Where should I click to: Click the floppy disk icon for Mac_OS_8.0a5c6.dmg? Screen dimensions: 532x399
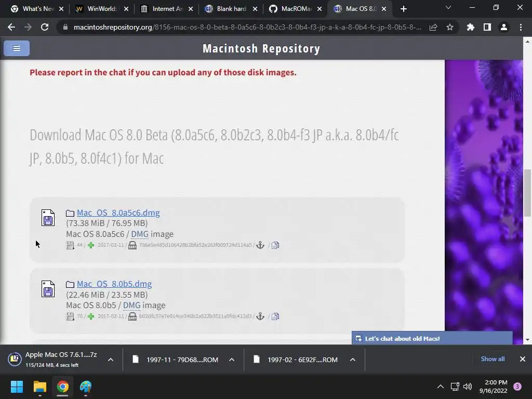48,218
